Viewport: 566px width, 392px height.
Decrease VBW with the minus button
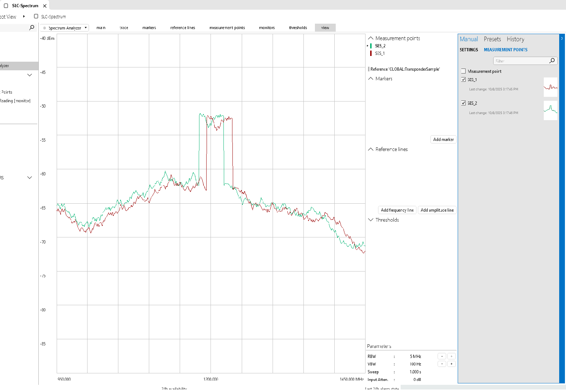click(442, 364)
